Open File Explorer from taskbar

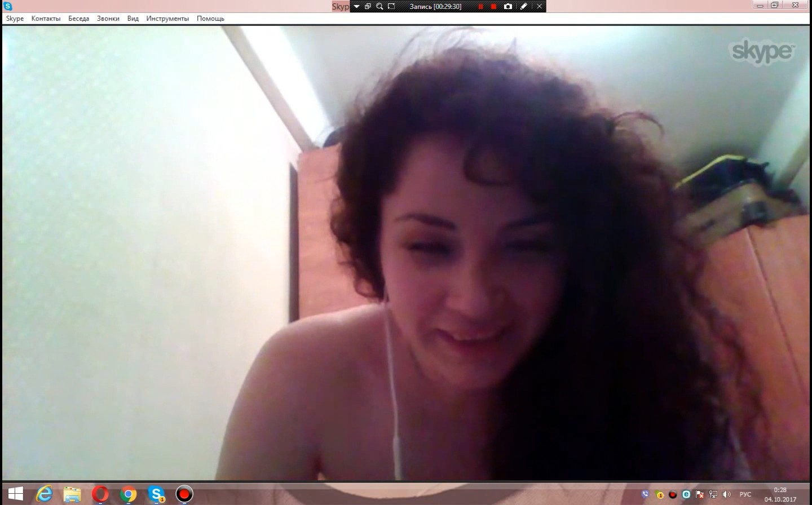(x=72, y=494)
